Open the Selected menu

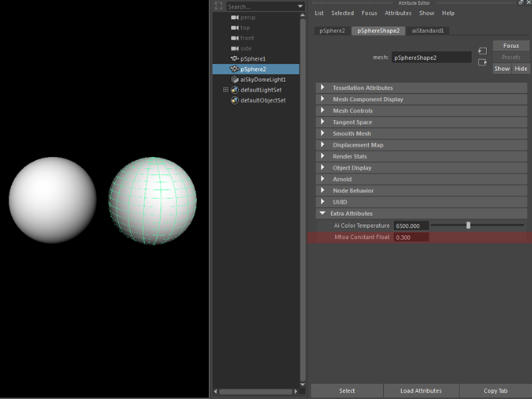342,13
